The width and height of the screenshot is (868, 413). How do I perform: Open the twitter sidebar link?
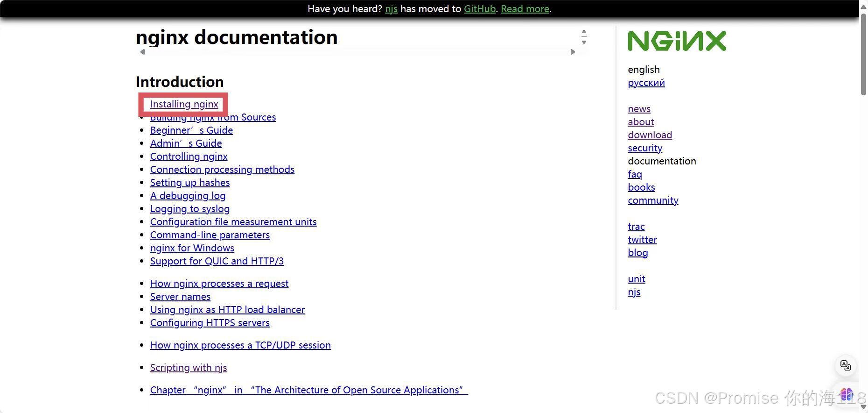pos(642,240)
